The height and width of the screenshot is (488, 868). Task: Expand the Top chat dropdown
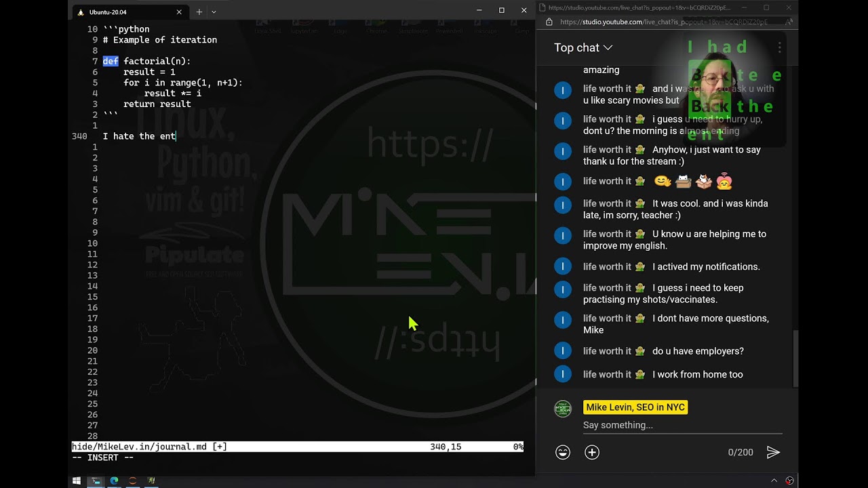(583, 47)
